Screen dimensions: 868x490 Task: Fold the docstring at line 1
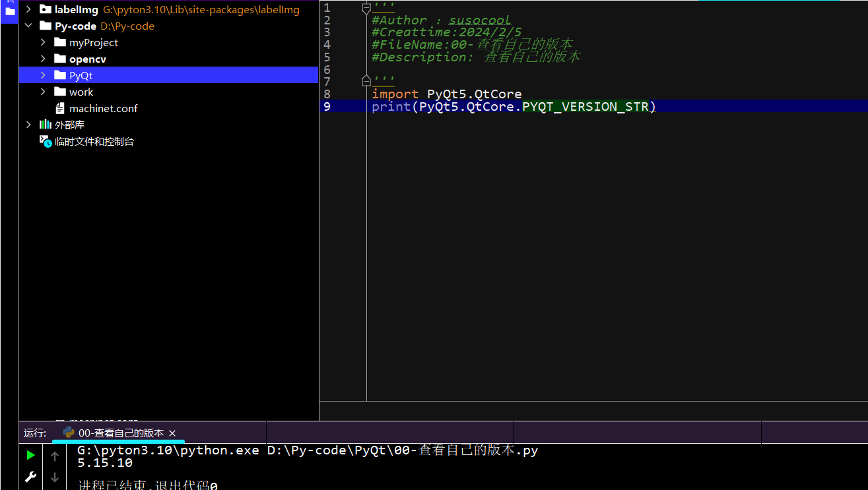pyautogui.click(x=366, y=9)
